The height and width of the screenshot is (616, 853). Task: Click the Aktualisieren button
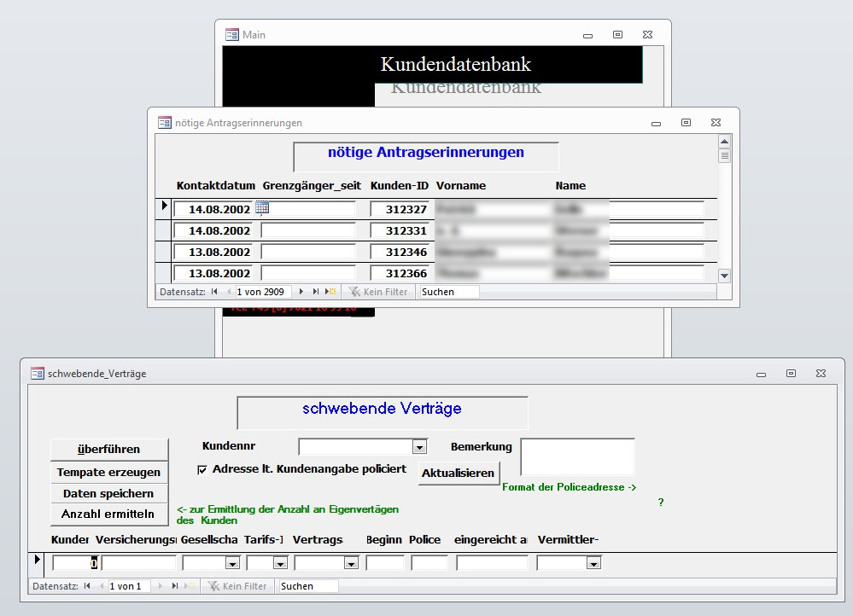coord(459,474)
